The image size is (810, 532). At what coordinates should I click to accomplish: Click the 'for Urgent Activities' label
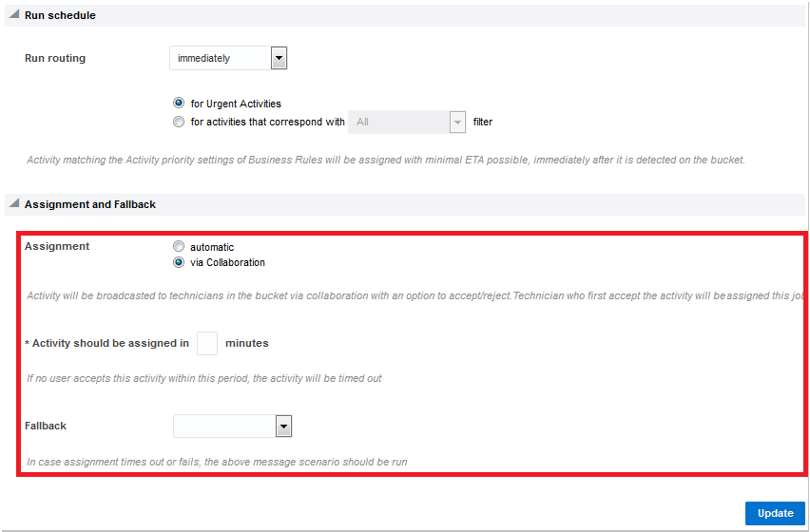point(236,104)
